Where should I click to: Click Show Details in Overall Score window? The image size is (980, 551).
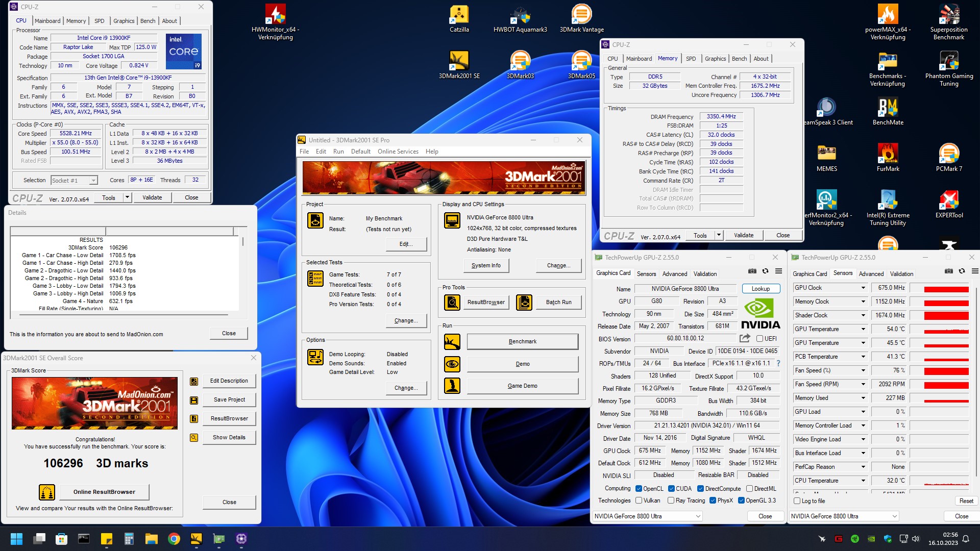(229, 438)
